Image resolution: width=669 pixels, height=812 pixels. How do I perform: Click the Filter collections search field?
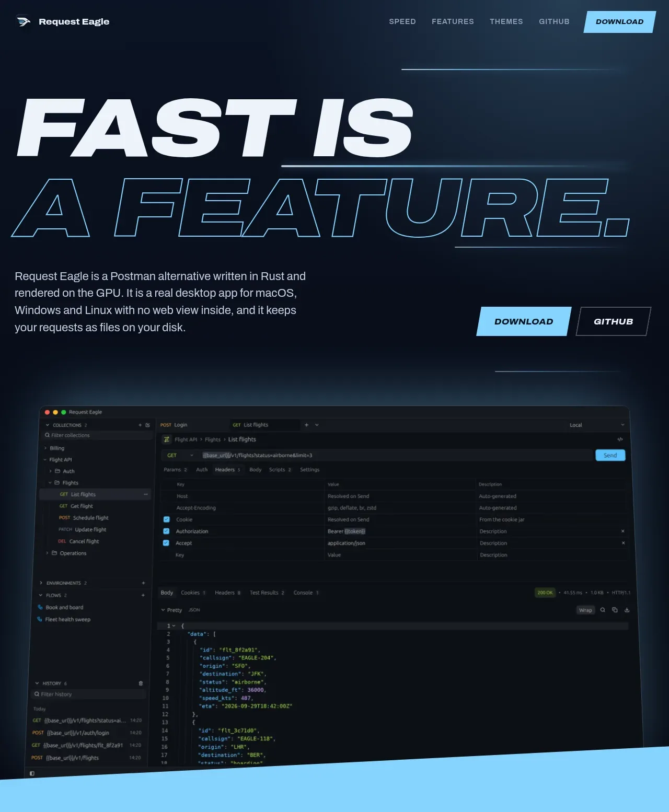(97, 435)
